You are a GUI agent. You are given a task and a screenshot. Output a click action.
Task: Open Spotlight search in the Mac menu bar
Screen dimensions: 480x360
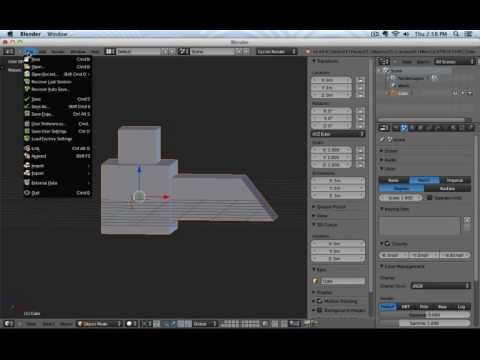tap(456, 34)
